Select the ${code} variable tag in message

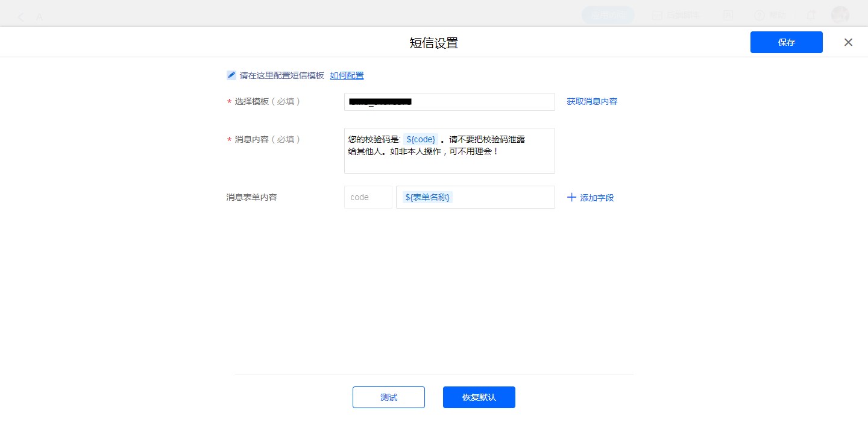[x=421, y=139]
